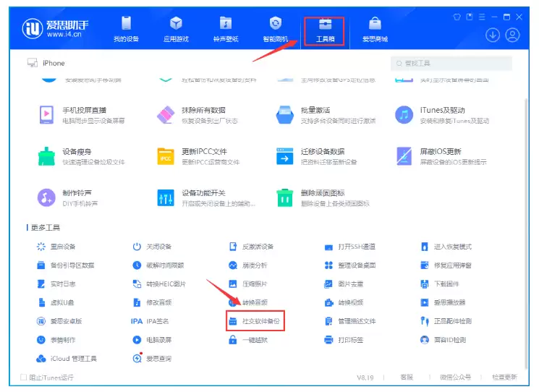Select the 工具箱 toolbox tab
The height and width of the screenshot is (392, 539).
point(325,30)
